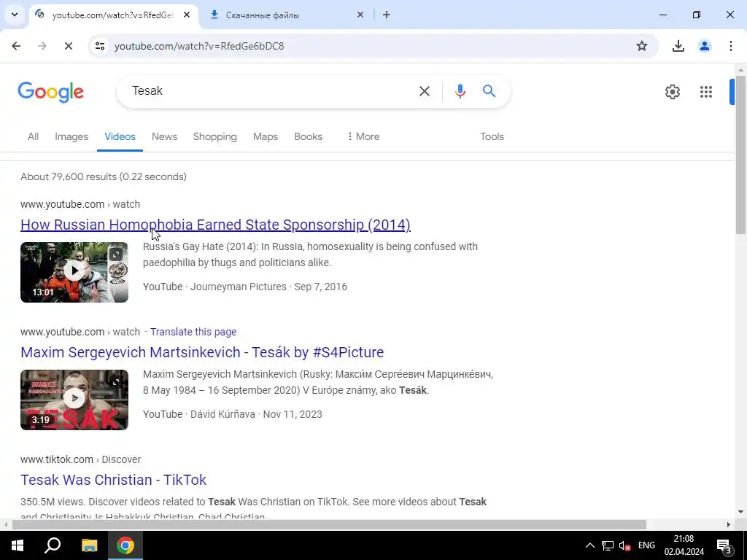Open File Explorer from taskbar
The height and width of the screenshot is (560, 747).
(x=89, y=545)
